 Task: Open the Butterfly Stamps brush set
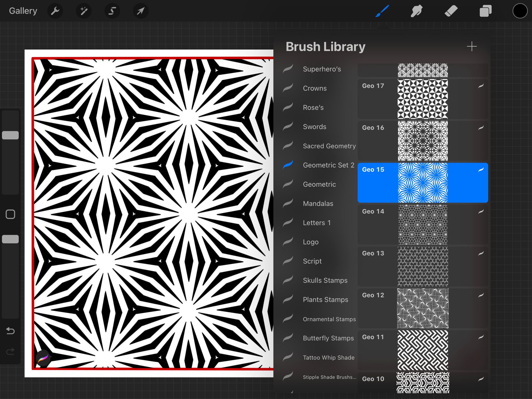point(328,338)
